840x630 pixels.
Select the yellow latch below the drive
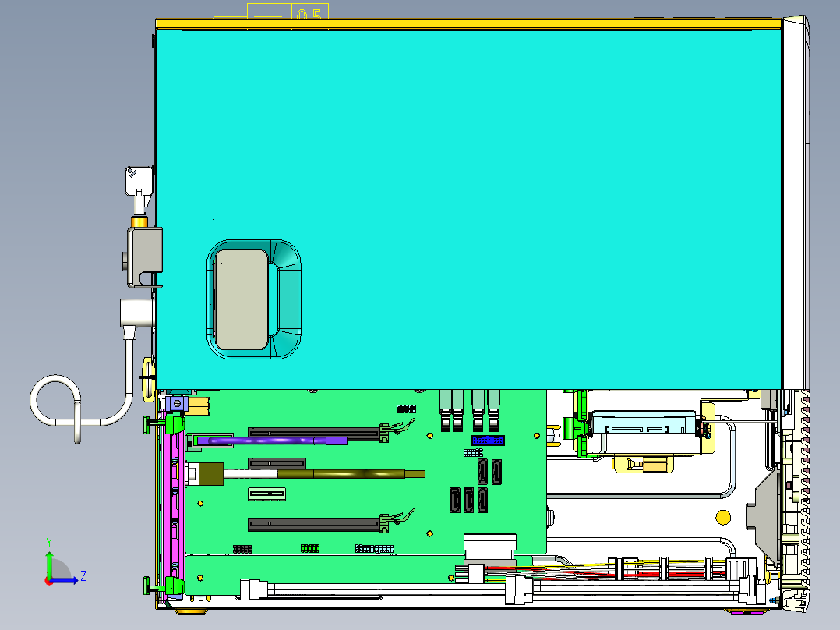click(x=644, y=463)
